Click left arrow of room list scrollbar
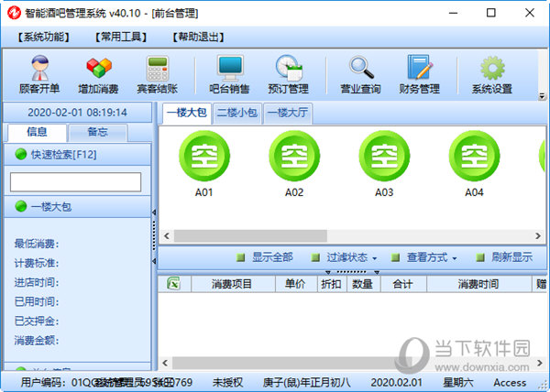The width and height of the screenshot is (550, 392). [x=167, y=235]
